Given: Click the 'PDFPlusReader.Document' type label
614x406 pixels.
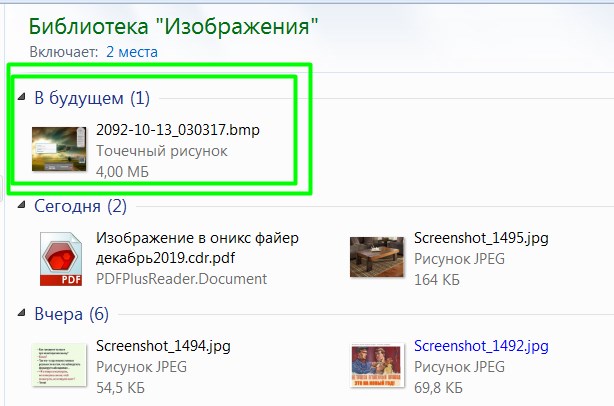Looking at the screenshot, I should pos(182,279).
